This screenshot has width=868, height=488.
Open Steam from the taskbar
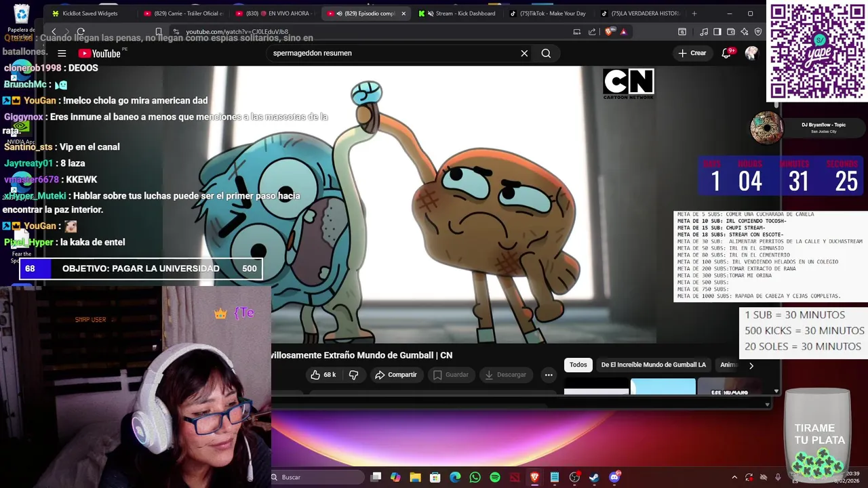[x=594, y=477]
